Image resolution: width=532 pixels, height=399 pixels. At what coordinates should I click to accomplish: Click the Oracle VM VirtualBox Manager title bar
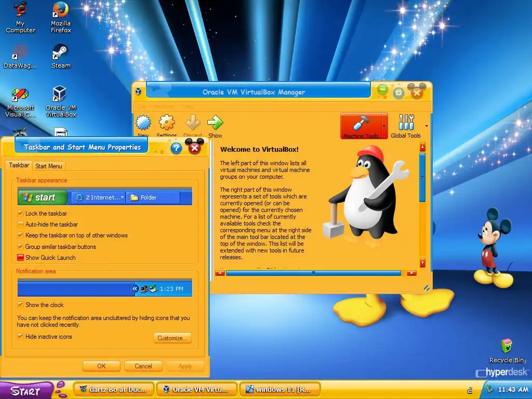[x=254, y=92]
